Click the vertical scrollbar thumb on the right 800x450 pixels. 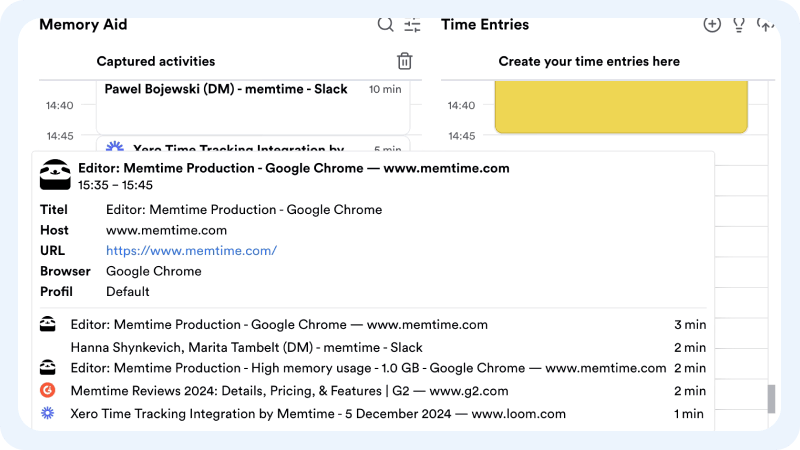[771, 398]
